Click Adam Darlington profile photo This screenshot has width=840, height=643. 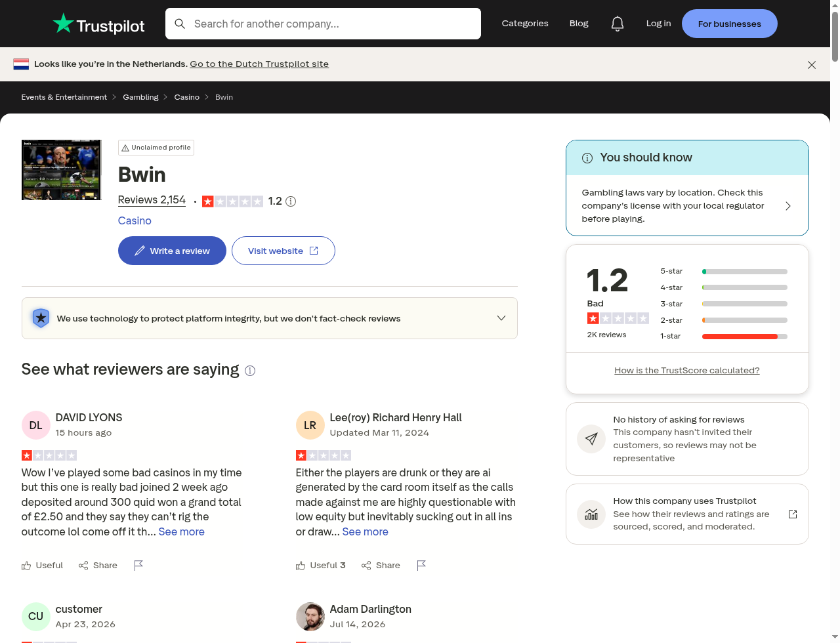point(310,617)
